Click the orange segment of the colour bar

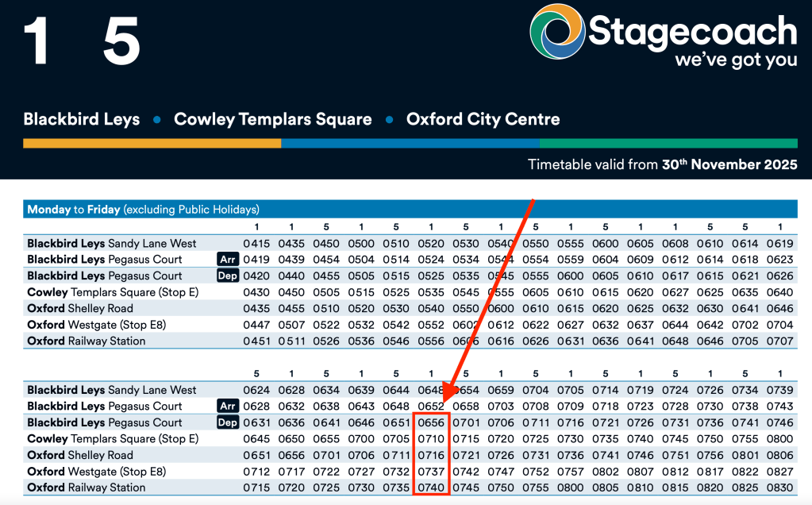(x=152, y=144)
